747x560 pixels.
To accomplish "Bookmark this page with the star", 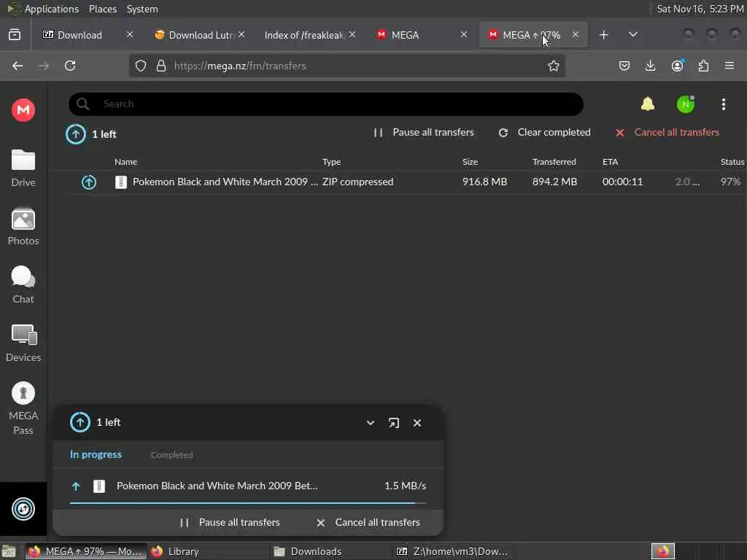I will click(553, 66).
